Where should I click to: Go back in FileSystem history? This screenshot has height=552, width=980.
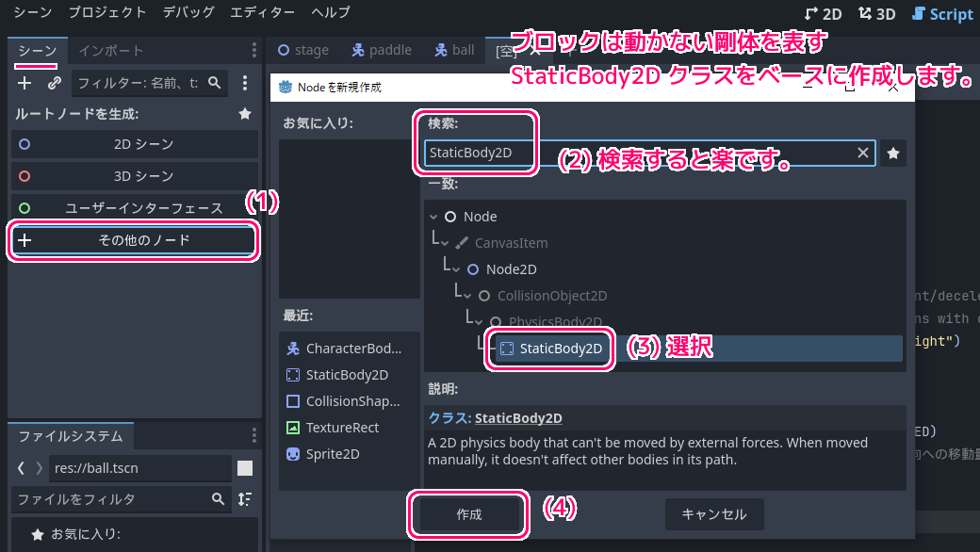(x=22, y=468)
